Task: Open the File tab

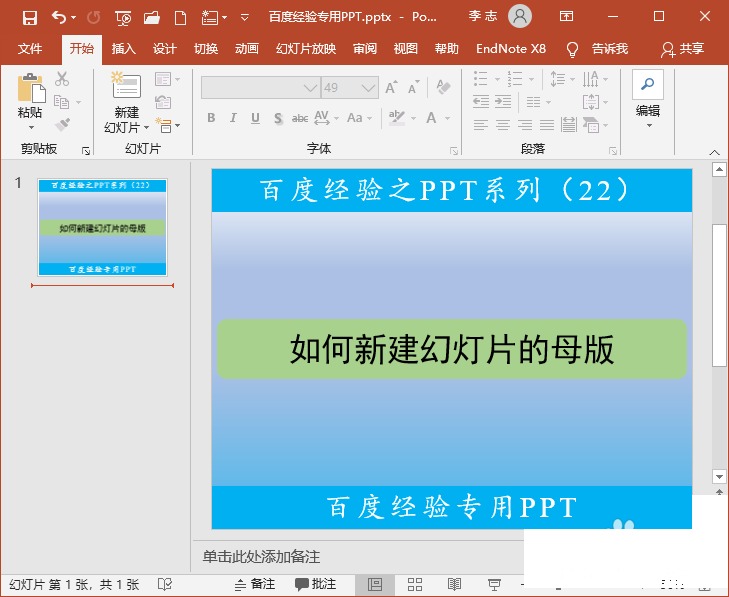Action: (x=30, y=48)
